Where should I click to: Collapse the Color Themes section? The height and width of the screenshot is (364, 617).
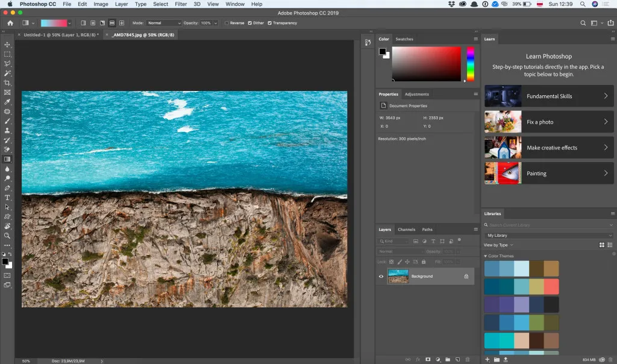pos(486,256)
